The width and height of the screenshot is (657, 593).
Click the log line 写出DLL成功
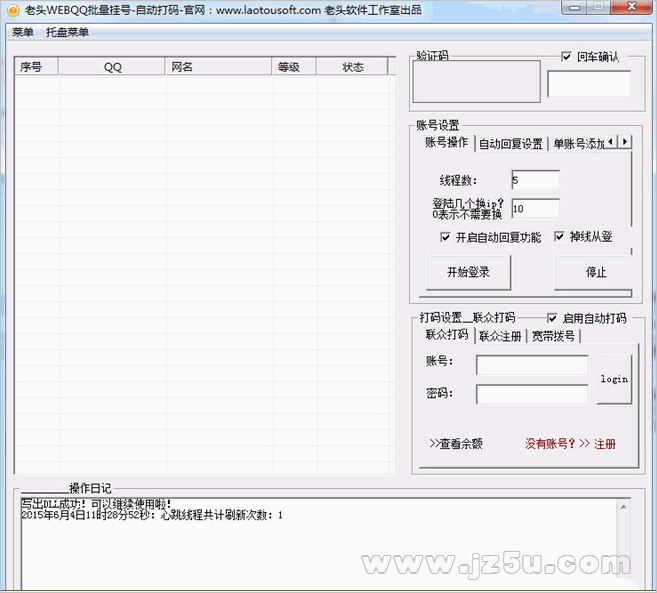click(x=96, y=504)
